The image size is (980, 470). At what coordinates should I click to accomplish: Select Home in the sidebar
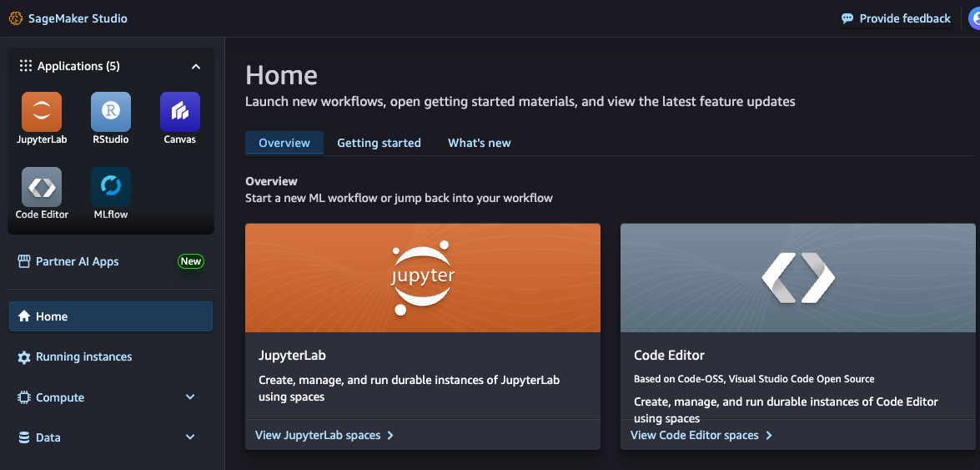click(111, 316)
